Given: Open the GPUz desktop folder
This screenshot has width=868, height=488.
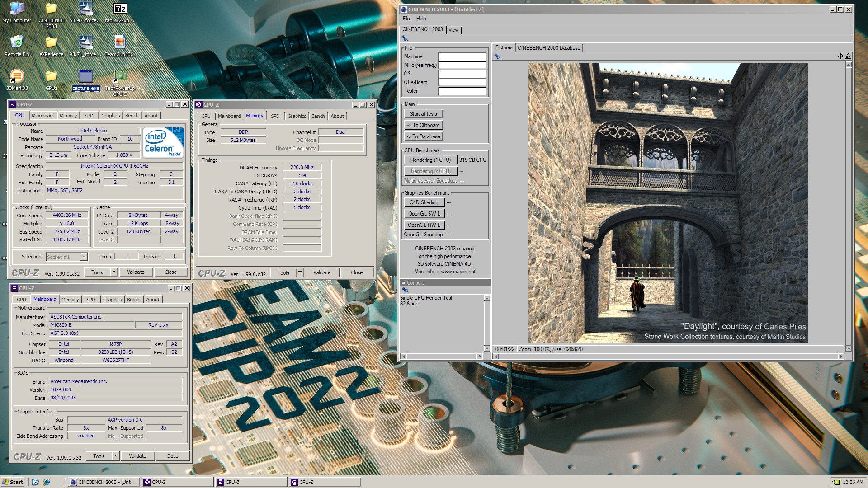Looking at the screenshot, I should click(x=51, y=80).
